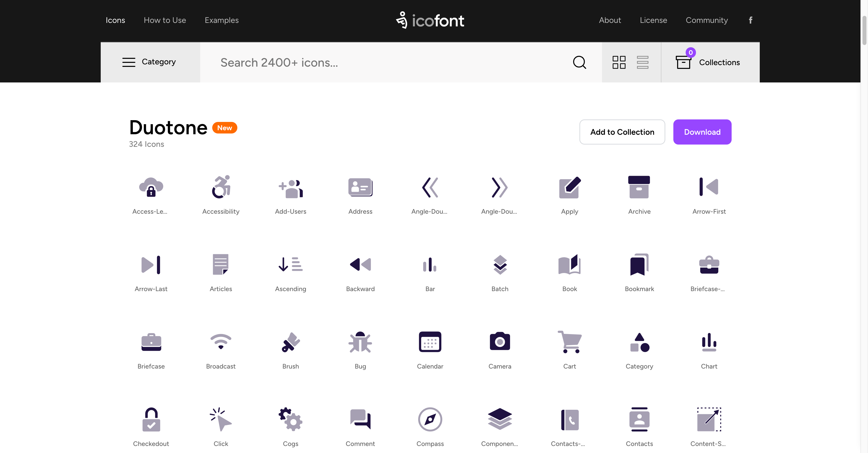Pick the Accessibility wheelchair icon
The image size is (868, 453).
[221, 187]
